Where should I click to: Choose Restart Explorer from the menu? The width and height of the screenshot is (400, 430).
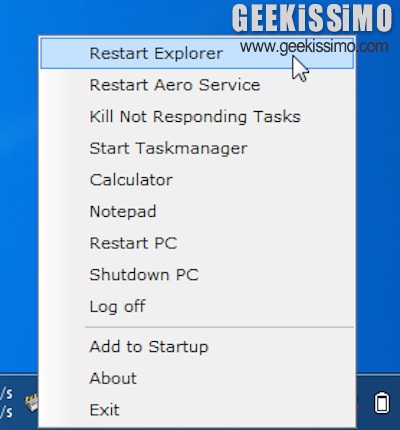coord(197,53)
